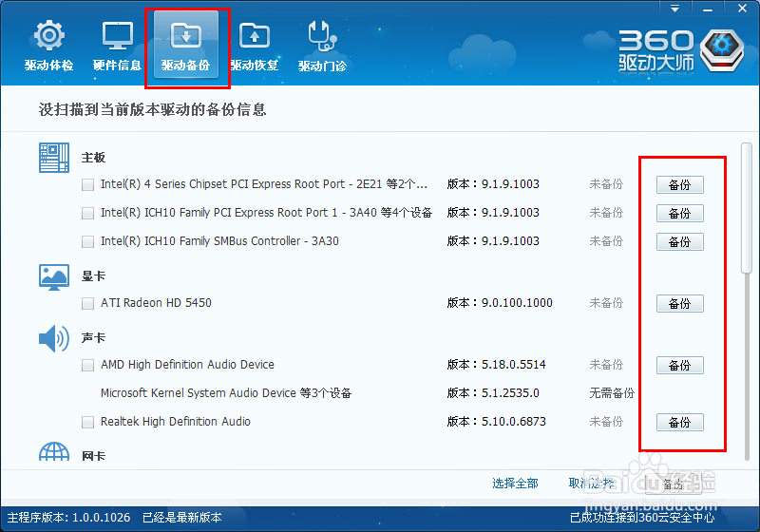Back up Realtek High Definition Audio driver

(x=679, y=422)
